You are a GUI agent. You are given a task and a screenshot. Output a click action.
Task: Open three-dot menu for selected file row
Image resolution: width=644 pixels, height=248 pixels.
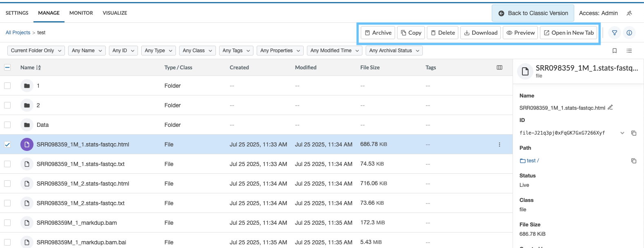pyautogui.click(x=499, y=144)
